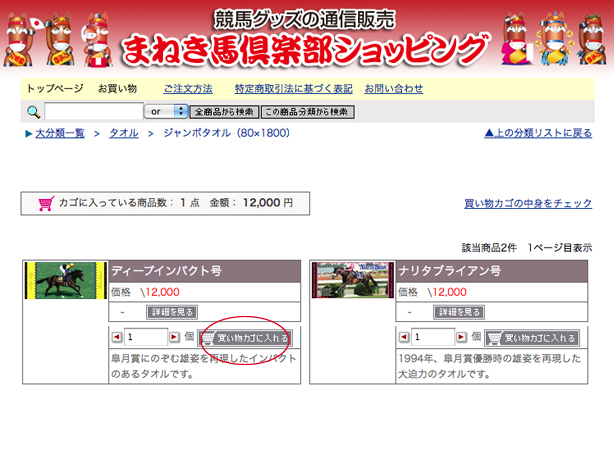Click the まねき馬倶楽部ショッピング banner logo
Screen dimensions: 614x453
[305, 51]
